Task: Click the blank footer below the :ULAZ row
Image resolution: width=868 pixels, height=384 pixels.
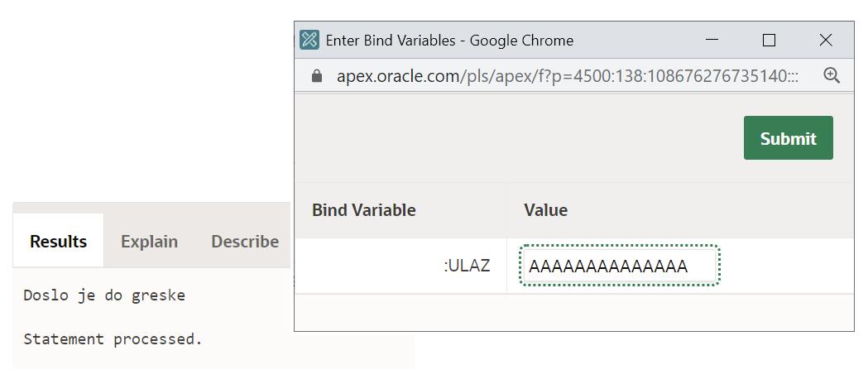Action: [573, 312]
